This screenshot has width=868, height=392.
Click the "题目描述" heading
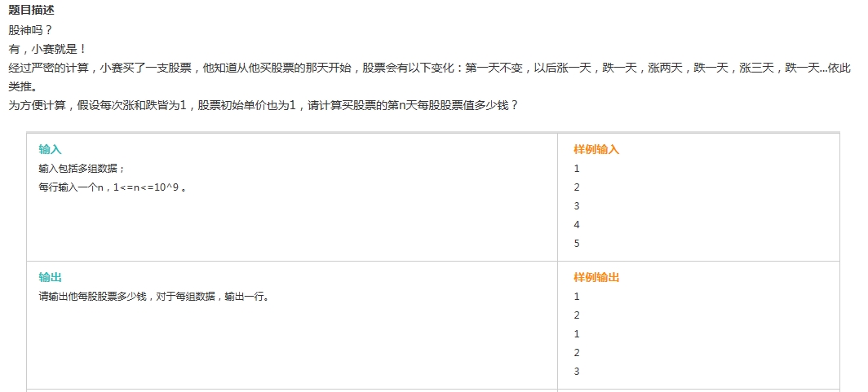pos(32,12)
